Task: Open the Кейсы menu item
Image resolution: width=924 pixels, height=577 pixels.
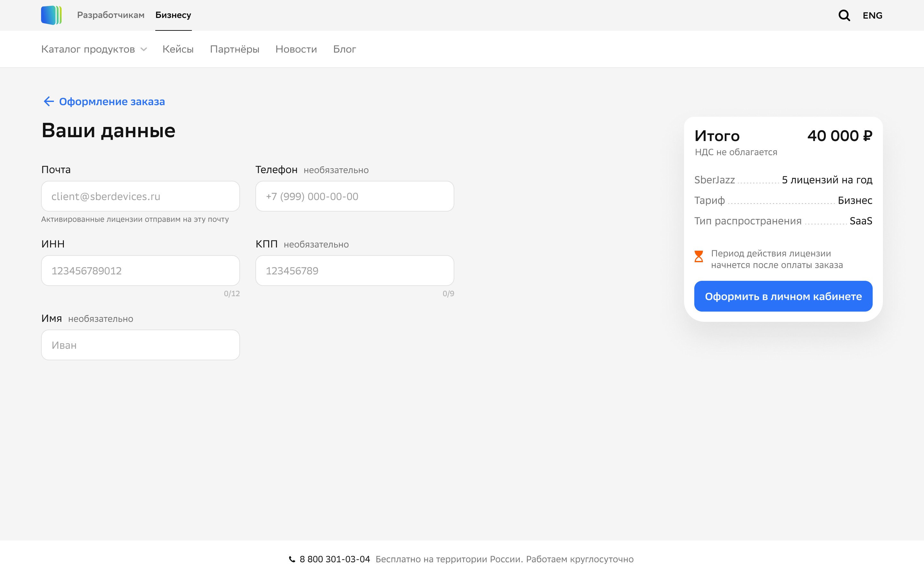Action: point(178,49)
